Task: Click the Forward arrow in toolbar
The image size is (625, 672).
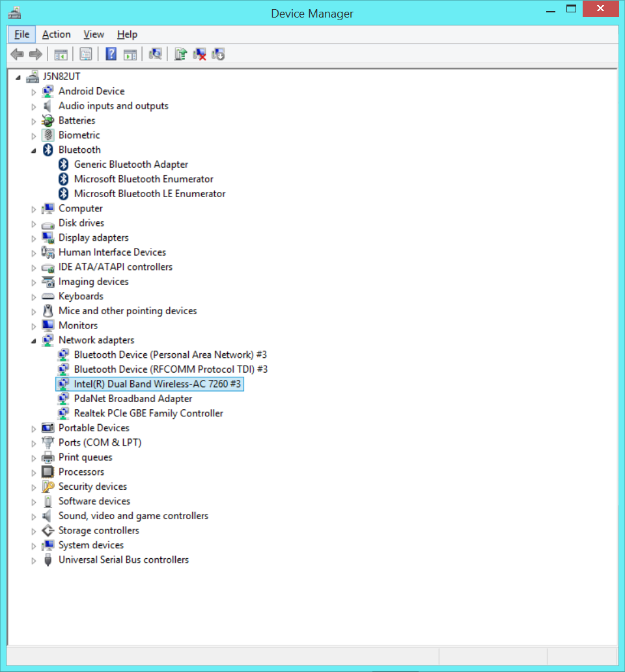Action: pos(36,55)
